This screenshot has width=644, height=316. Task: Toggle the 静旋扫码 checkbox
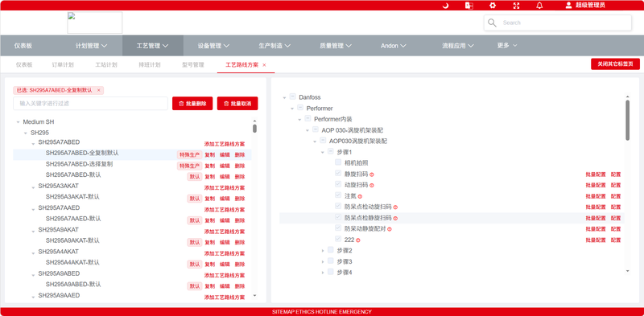338,173
